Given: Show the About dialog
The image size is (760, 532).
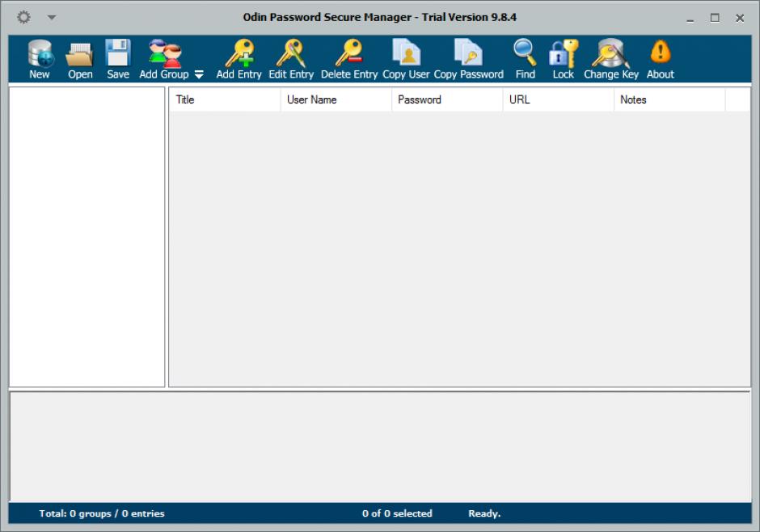Looking at the screenshot, I should pyautogui.click(x=661, y=60).
